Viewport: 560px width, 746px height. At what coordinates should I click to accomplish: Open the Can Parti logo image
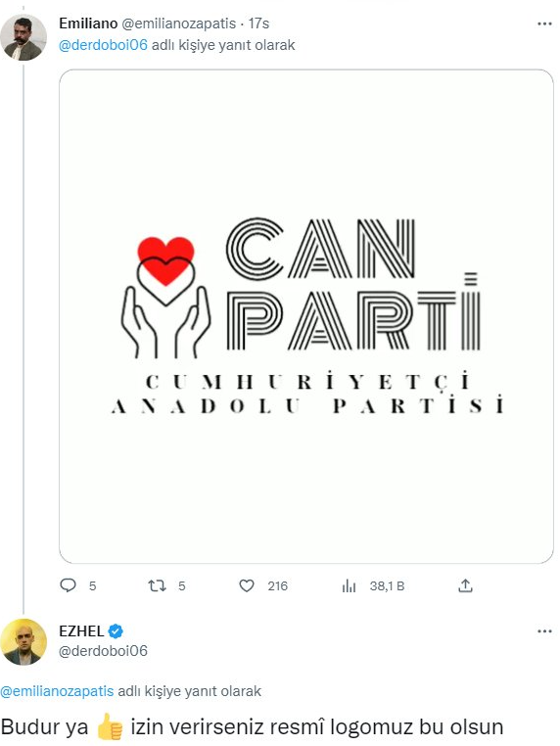click(305, 316)
